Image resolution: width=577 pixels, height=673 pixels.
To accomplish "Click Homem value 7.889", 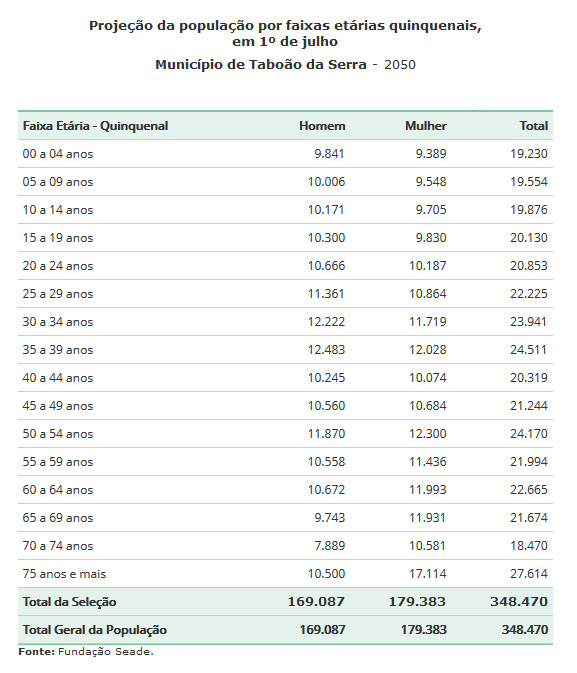I will pyautogui.click(x=330, y=546).
